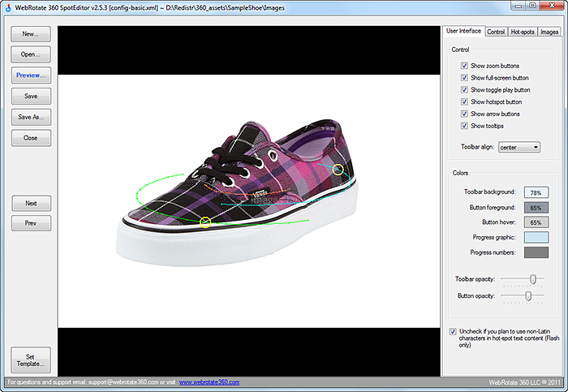Expand the Toolbar align dropdown

click(519, 147)
